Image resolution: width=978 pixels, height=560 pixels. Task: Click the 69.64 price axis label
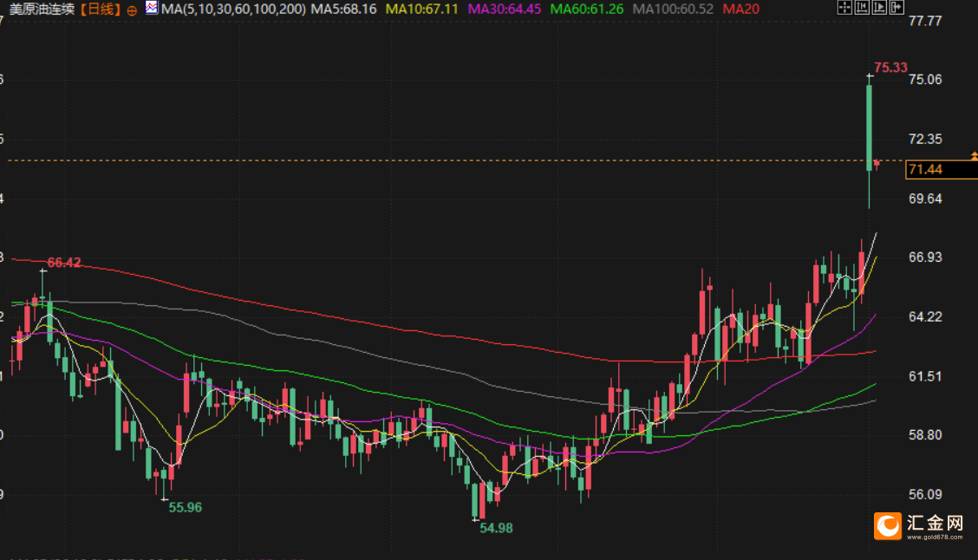click(925, 199)
